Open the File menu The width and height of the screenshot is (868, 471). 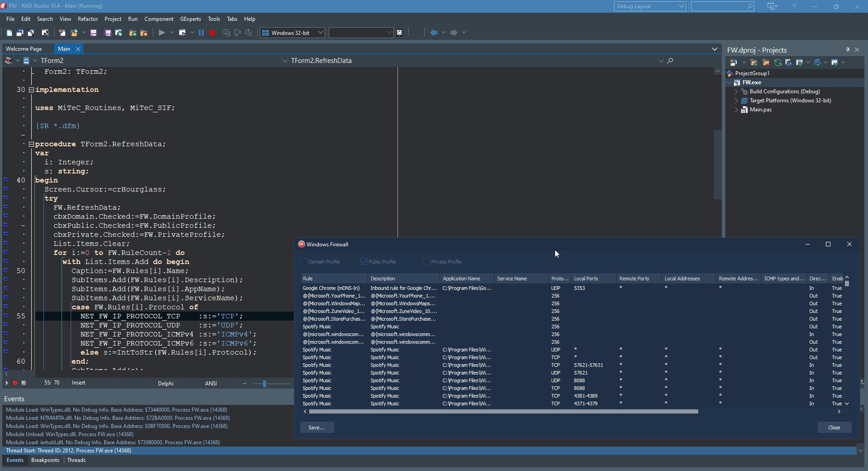[x=10, y=19]
